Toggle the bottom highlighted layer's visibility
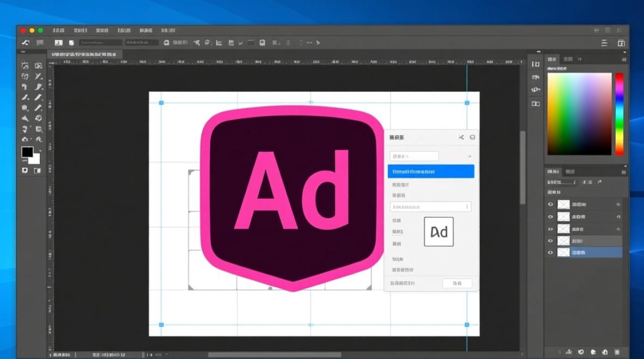Viewport: 644px width, 359px height. pos(550,252)
